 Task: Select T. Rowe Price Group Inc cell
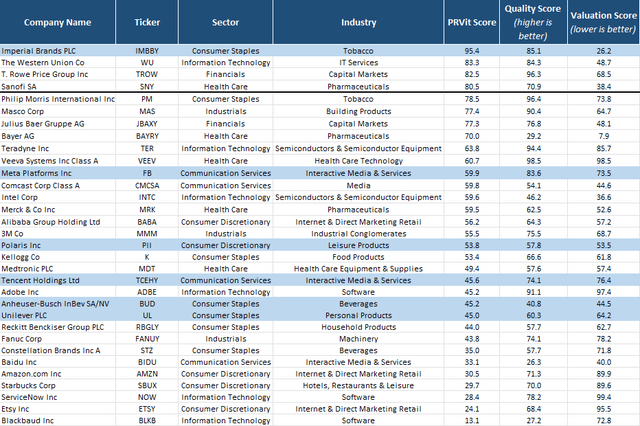[x=58, y=75]
